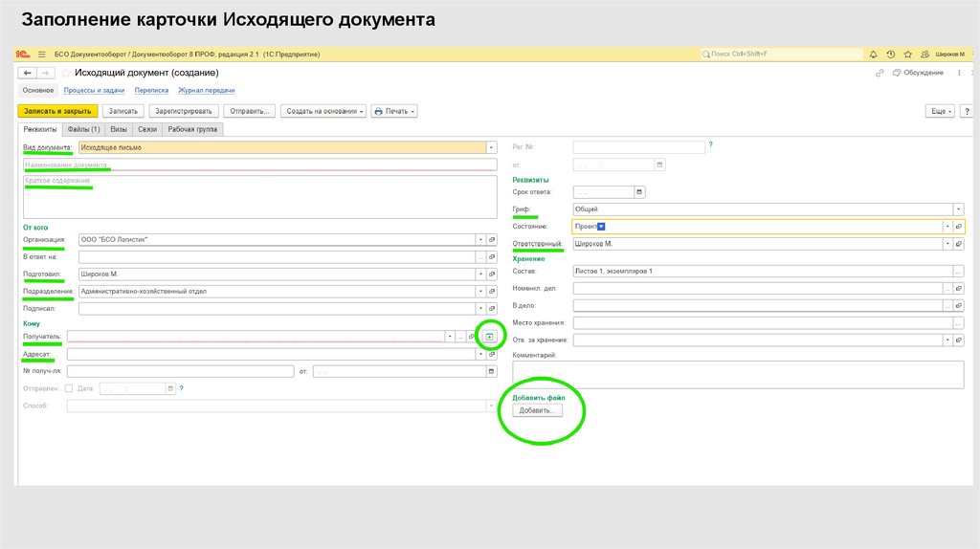Click the back arrow navigation button
980x549 pixels.
coord(27,73)
